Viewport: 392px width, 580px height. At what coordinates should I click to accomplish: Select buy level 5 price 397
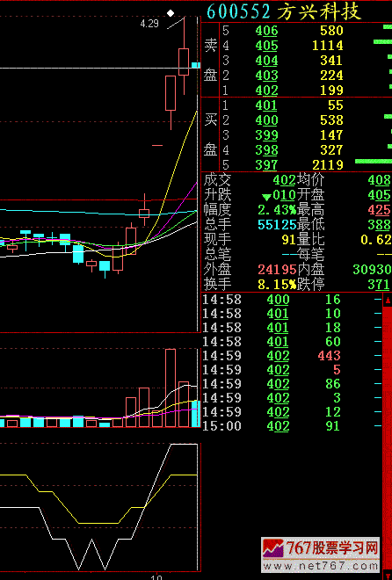(x=266, y=165)
